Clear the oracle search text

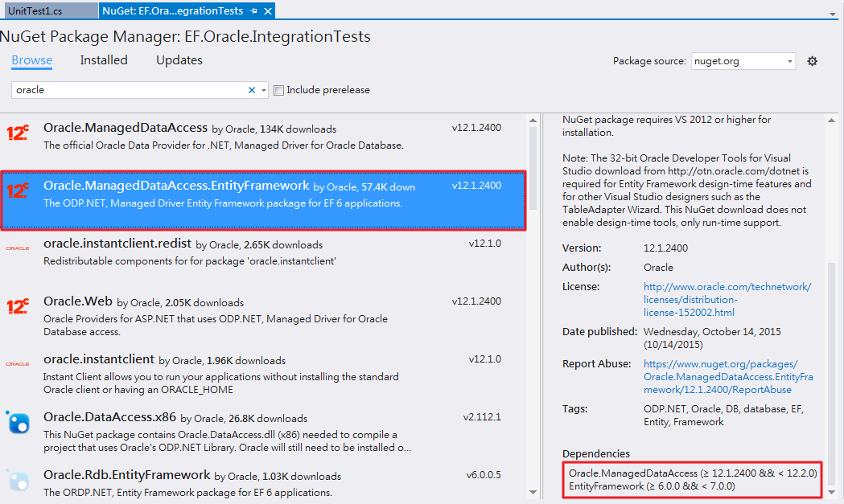[251, 90]
